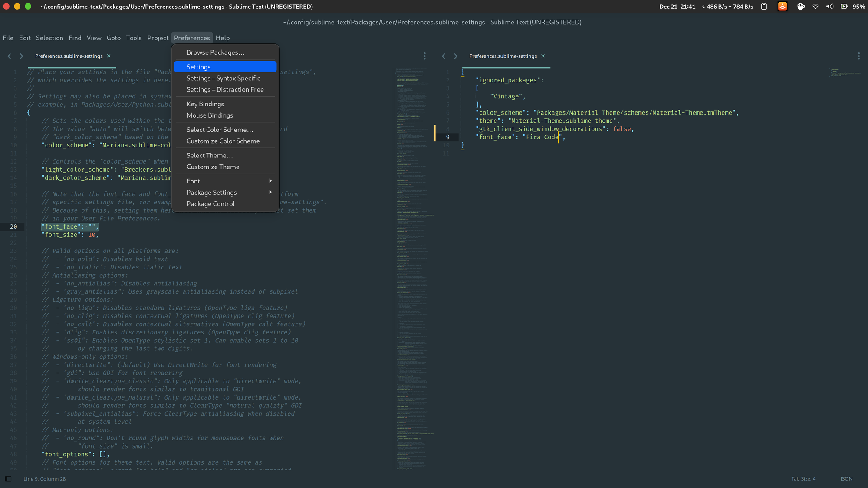Open clipboard icon in system top bar
Viewport: 868px width, 488px height.
pos(764,7)
